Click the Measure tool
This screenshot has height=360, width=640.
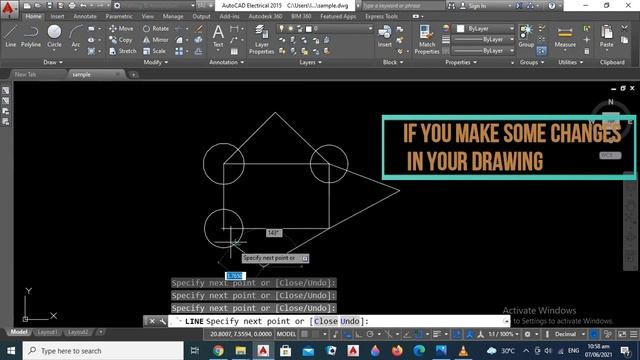tap(565, 36)
